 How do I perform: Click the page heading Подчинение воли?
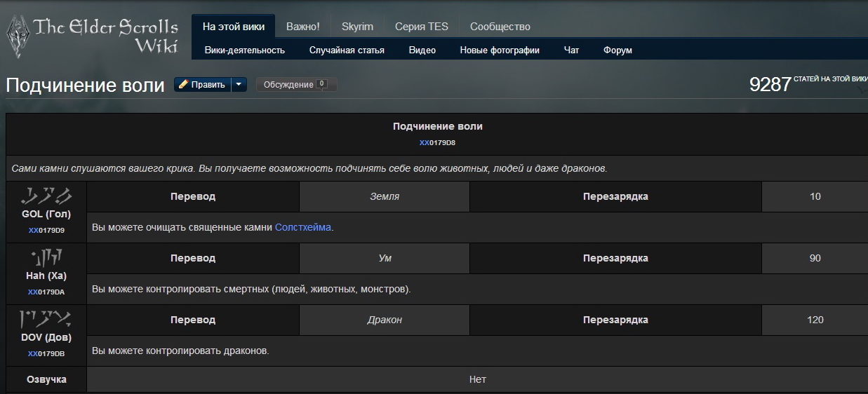tap(85, 86)
